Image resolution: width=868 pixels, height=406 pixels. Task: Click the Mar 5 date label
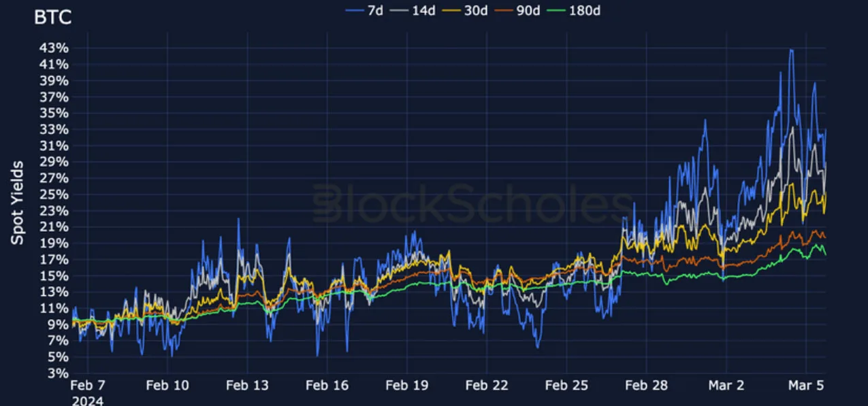[806, 386]
